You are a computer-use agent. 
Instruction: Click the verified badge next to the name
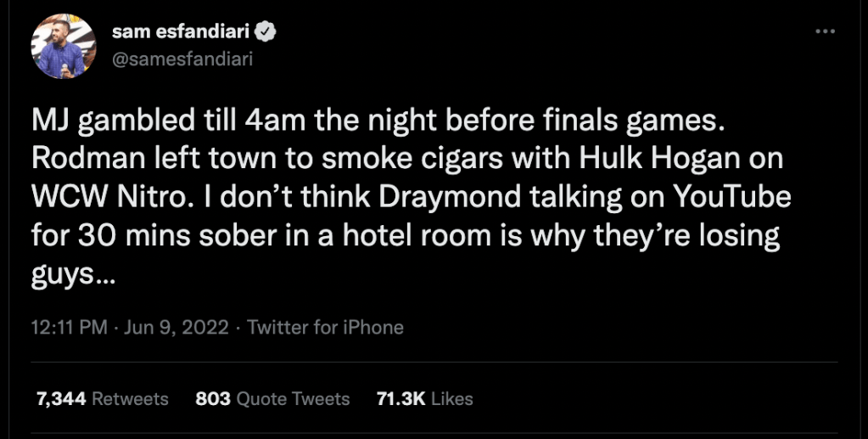[266, 32]
